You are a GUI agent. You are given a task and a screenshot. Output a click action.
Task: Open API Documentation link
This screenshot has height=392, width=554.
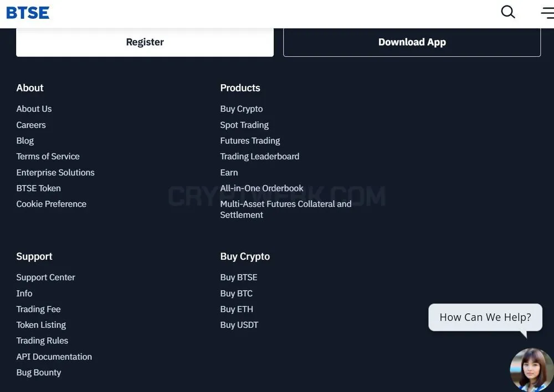click(54, 357)
